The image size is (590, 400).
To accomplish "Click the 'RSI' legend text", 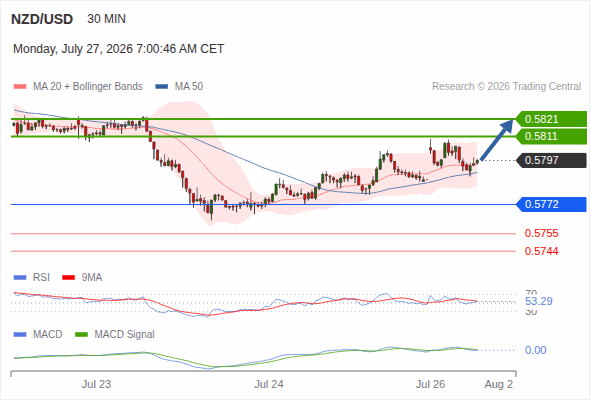I will 41,278.
